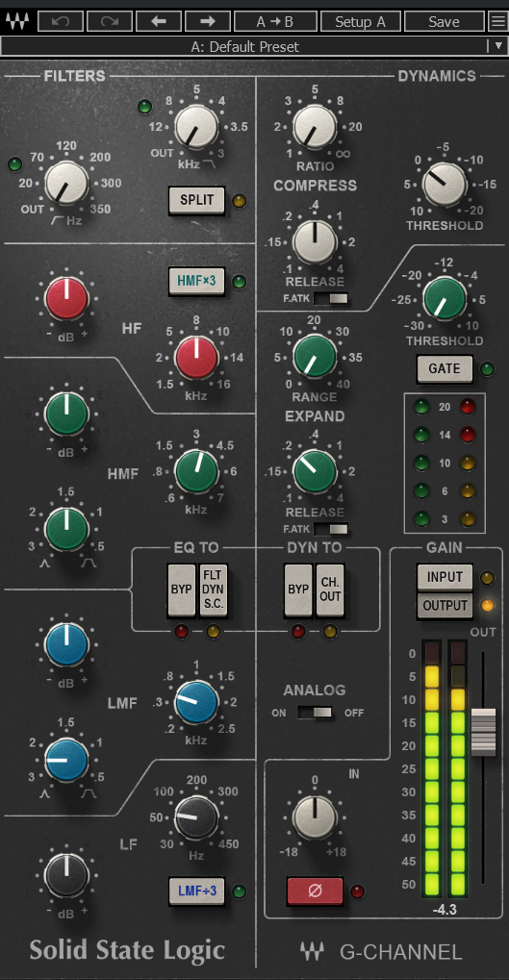
Task: Go to previous preset with left arrow
Action: (x=158, y=21)
